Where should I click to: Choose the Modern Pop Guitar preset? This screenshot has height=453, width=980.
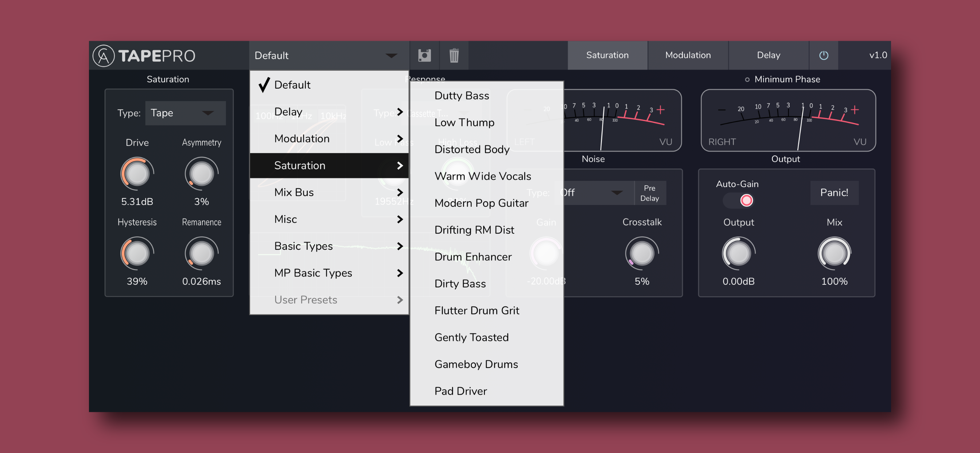[487, 203]
